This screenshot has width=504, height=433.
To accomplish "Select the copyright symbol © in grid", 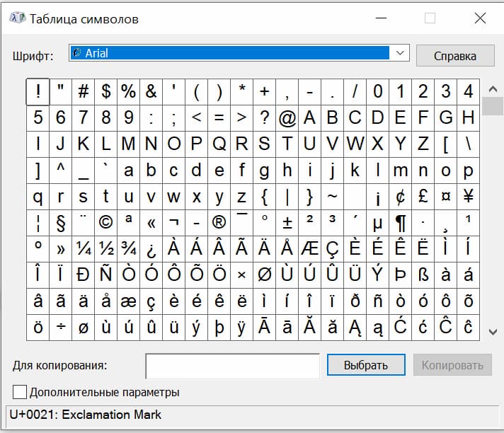I will [105, 223].
